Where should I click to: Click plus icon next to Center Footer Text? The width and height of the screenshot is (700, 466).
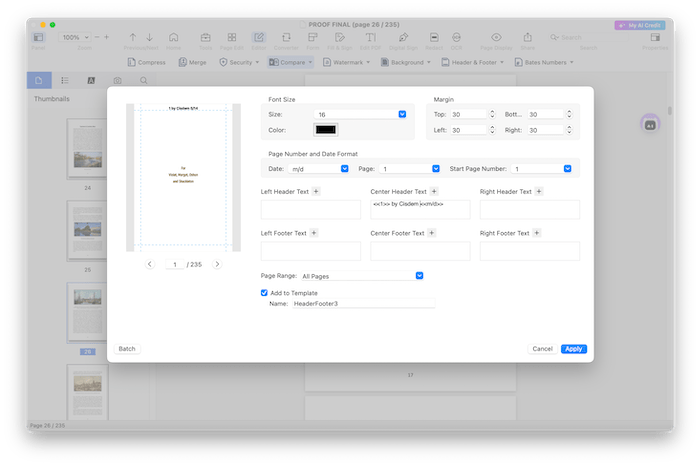pos(430,233)
